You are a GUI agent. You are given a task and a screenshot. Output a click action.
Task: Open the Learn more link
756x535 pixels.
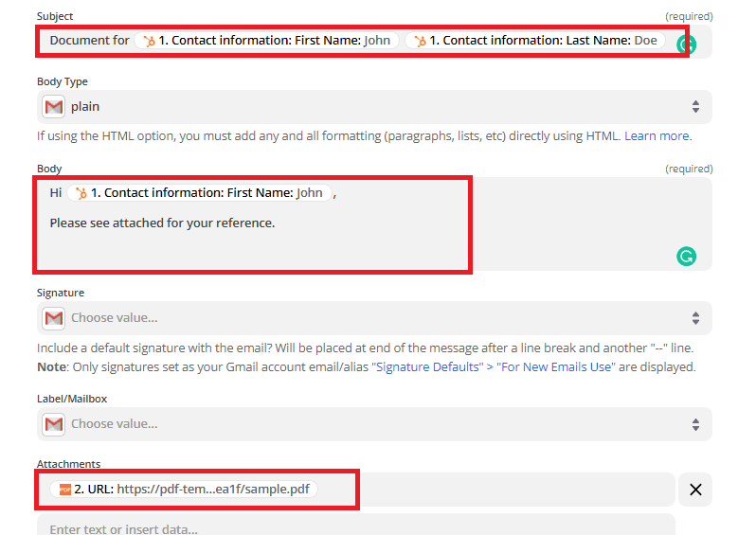coord(657,136)
